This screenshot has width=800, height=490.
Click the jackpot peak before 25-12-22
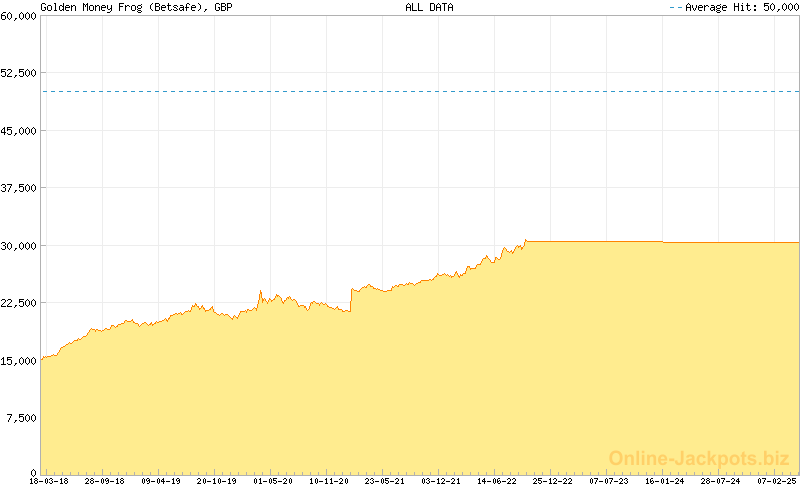coord(525,240)
